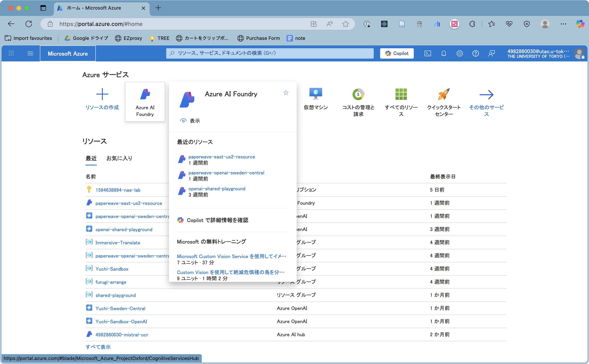589x364 pixels.
Task: Open the feedback icon in Azure header
Action: coord(492,53)
